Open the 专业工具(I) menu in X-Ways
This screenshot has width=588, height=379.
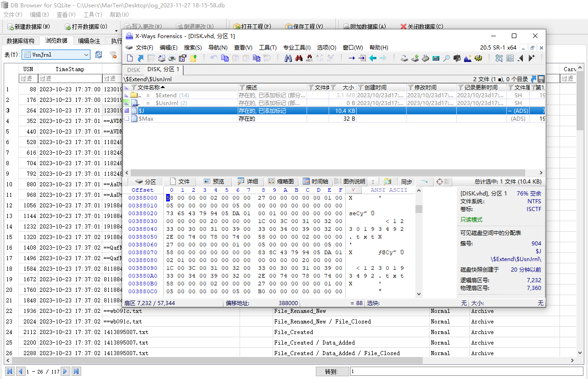coord(297,47)
